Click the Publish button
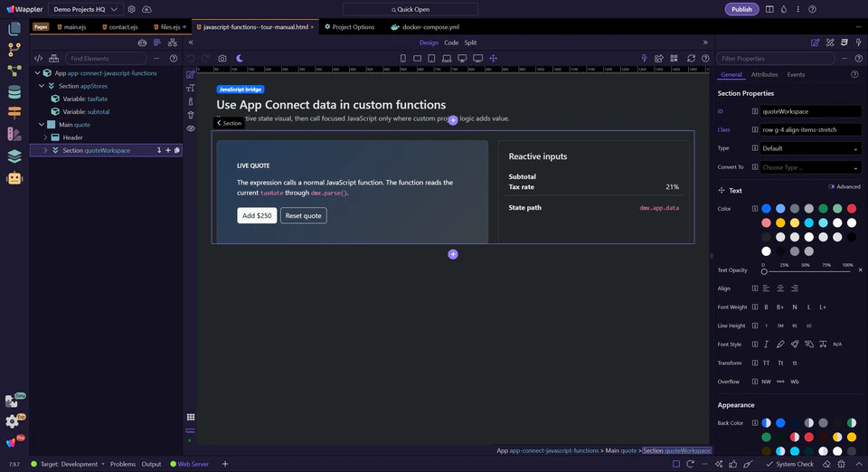Image resolution: width=868 pixels, height=472 pixels. [741, 9]
